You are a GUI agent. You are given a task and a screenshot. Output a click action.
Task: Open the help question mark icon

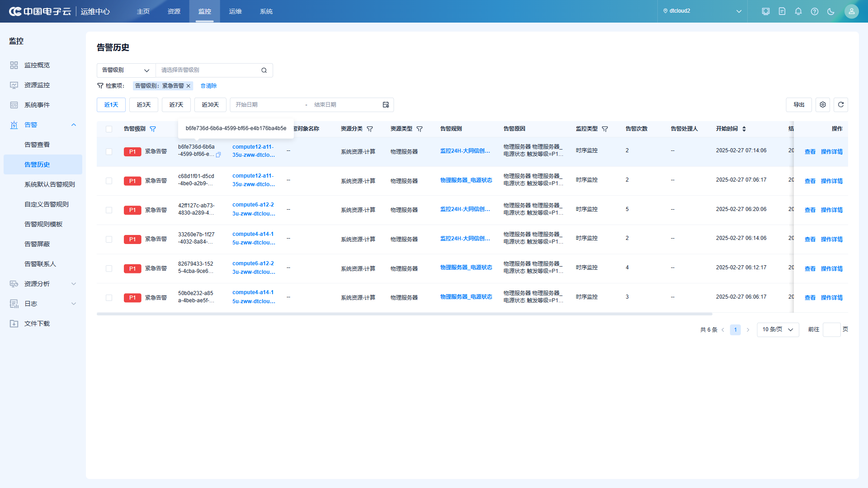(814, 11)
